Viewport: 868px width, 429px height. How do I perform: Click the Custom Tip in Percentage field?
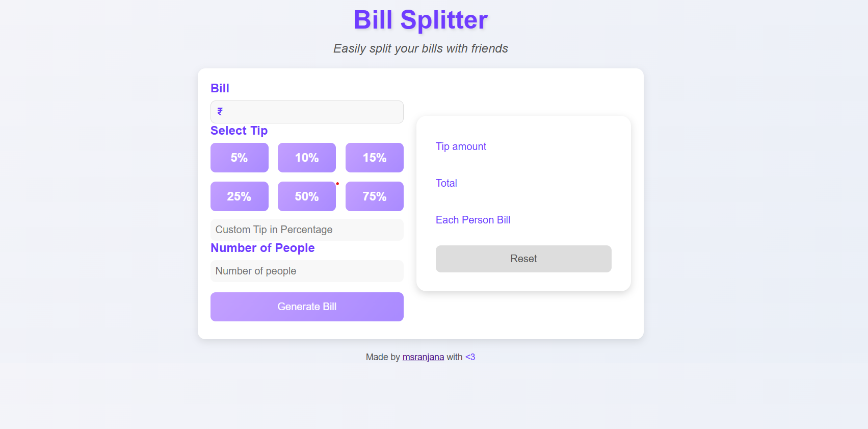[307, 230]
